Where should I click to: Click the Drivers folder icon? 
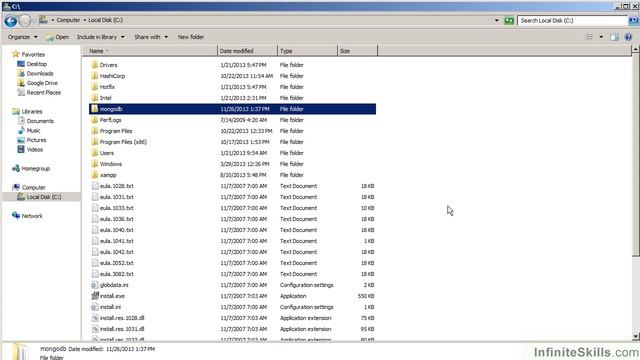point(95,64)
